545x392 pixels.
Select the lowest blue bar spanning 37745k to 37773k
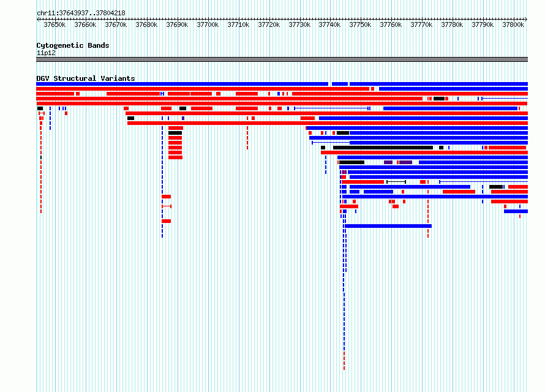pos(388,226)
